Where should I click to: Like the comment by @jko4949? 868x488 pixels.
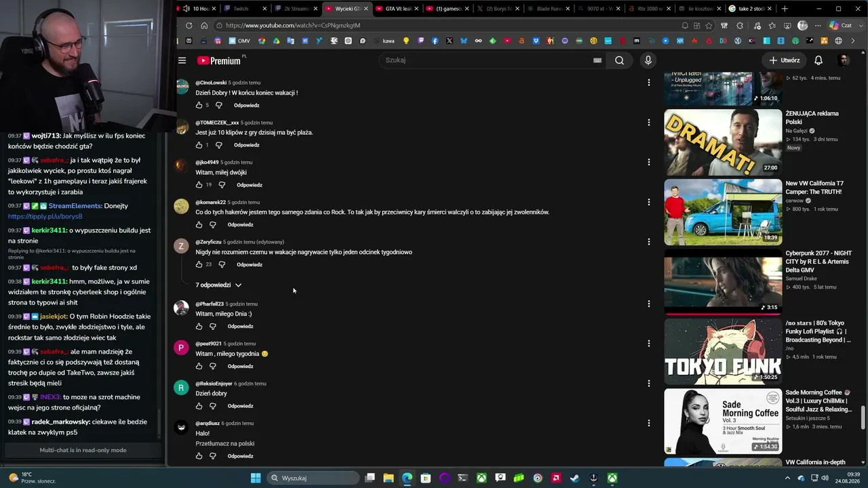[x=199, y=184]
